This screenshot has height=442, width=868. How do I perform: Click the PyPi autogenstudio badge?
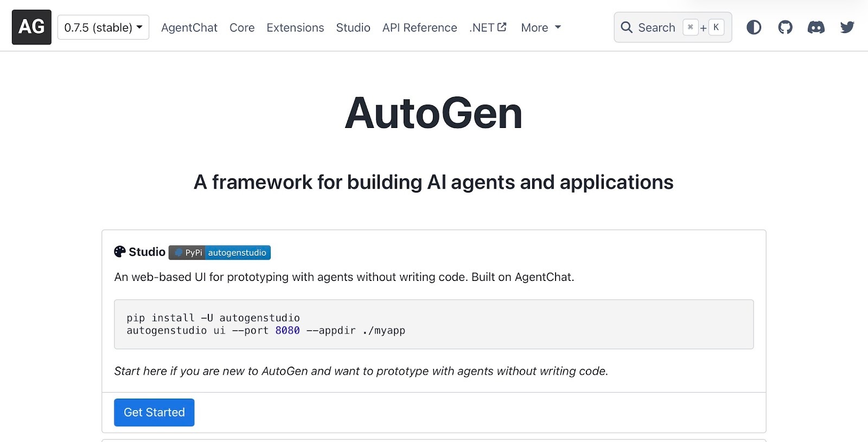coord(220,253)
